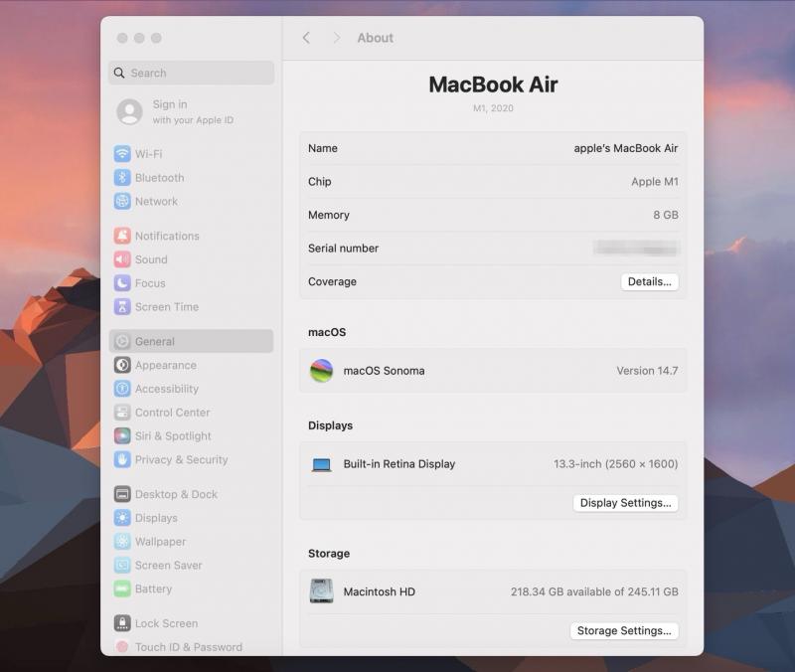This screenshot has width=795, height=672.
Task: Select Battery in the sidebar
Action: click(192, 588)
